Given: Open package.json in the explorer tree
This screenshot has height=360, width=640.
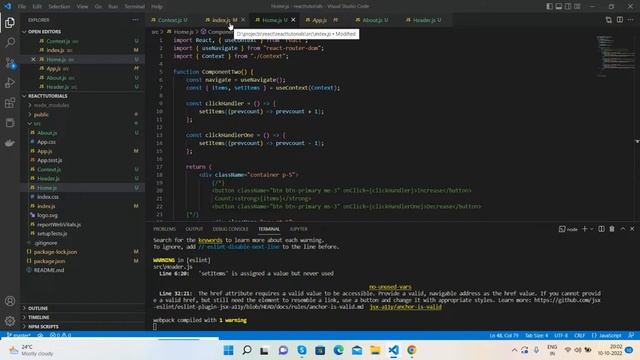Looking at the screenshot, I should [x=49, y=261].
